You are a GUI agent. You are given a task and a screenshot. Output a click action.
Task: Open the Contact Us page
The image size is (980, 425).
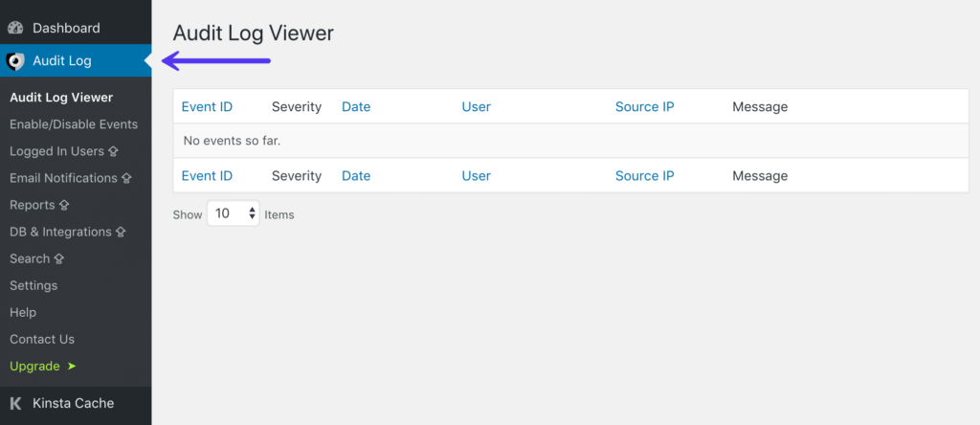[42, 339]
